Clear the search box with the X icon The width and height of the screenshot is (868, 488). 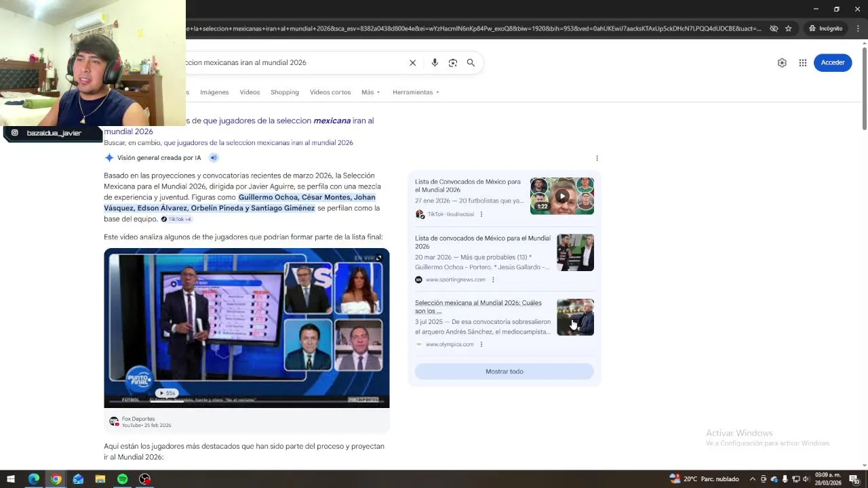[x=412, y=62]
